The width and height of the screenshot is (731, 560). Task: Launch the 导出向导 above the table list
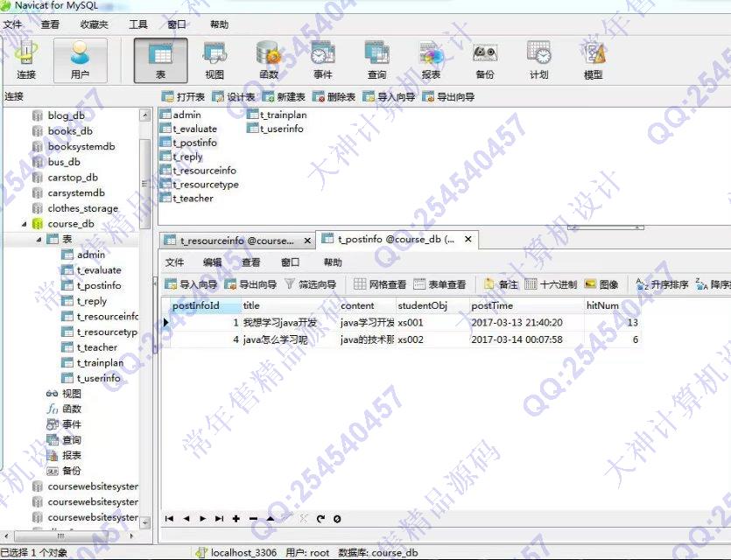[x=448, y=97]
